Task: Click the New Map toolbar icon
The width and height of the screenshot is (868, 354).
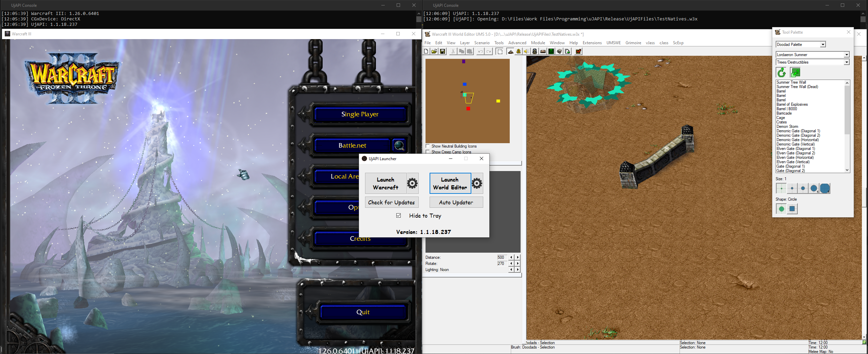Action: 426,51
